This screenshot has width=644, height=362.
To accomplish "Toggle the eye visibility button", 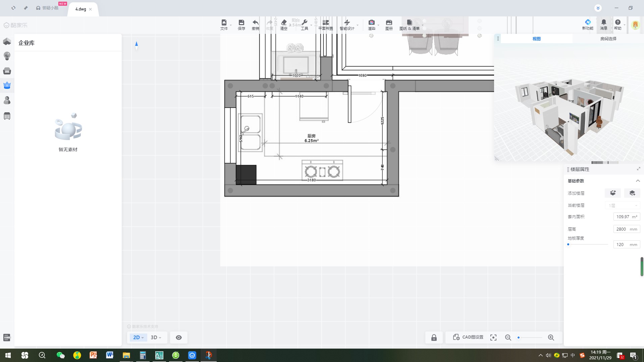I will [179, 338].
